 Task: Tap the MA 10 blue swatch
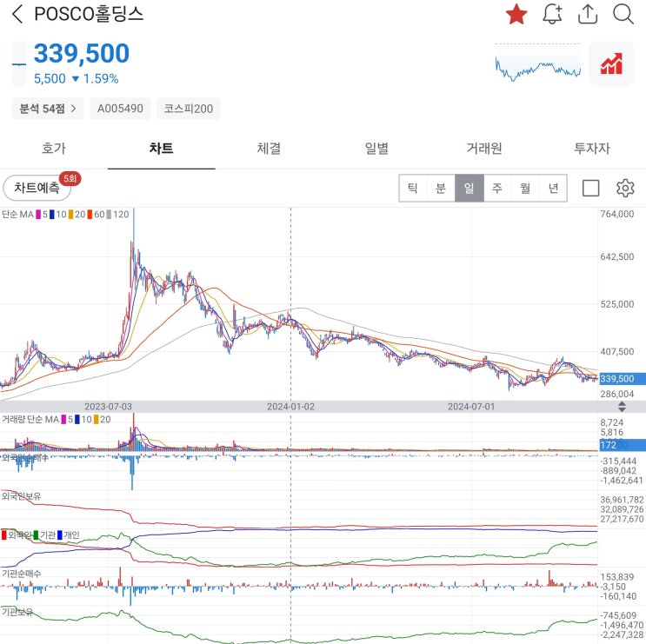(x=52, y=215)
